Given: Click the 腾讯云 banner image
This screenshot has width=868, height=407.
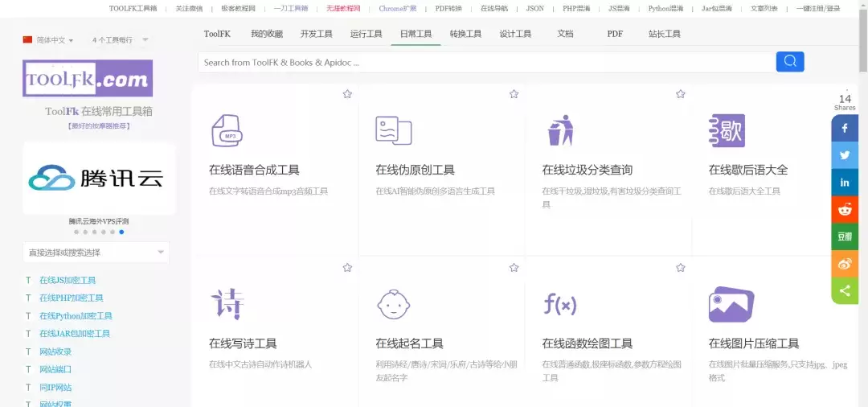Looking at the screenshot, I should pyautogui.click(x=99, y=179).
